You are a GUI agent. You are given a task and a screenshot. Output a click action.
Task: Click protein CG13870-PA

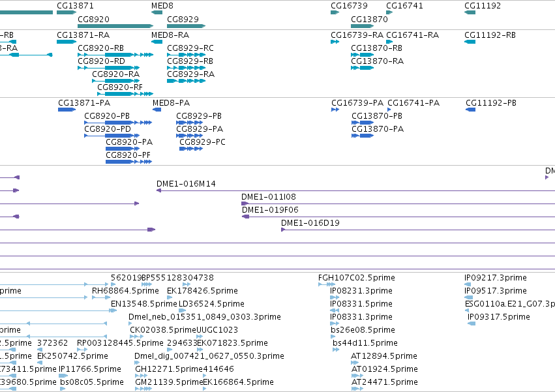[x=378, y=129]
